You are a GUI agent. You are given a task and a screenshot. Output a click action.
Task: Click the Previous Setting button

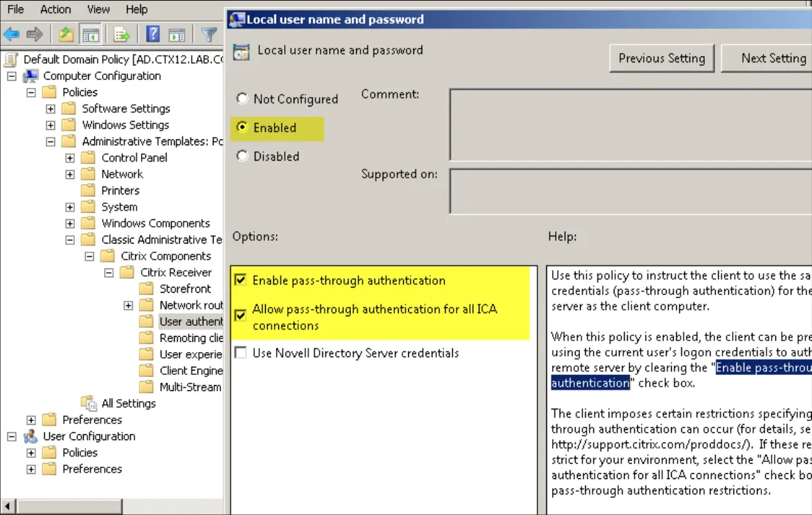click(x=661, y=58)
